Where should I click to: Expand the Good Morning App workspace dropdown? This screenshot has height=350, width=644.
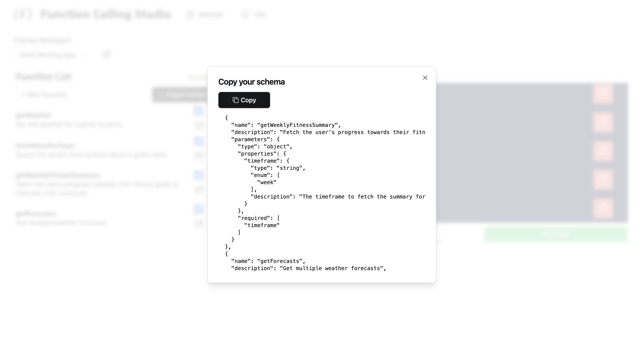click(54, 55)
